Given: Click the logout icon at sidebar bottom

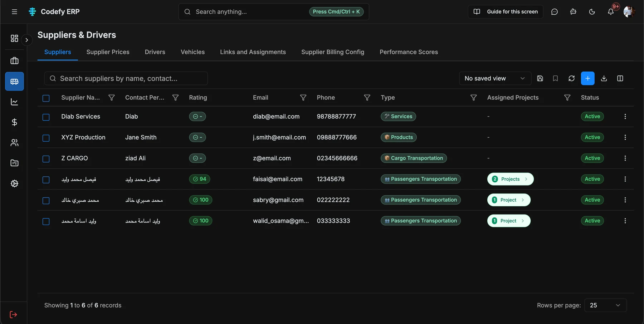Looking at the screenshot, I should 13,315.
